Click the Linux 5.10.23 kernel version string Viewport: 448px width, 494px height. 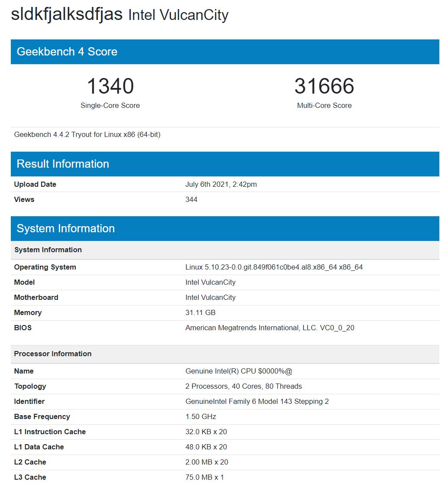tap(274, 267)
